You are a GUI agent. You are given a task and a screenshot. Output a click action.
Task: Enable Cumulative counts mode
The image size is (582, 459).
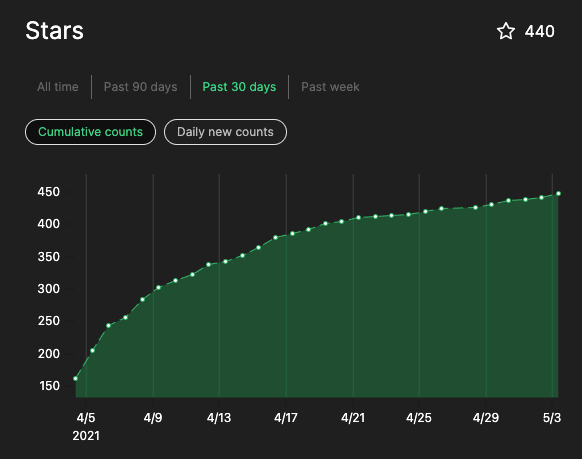(x=91, y=132)
